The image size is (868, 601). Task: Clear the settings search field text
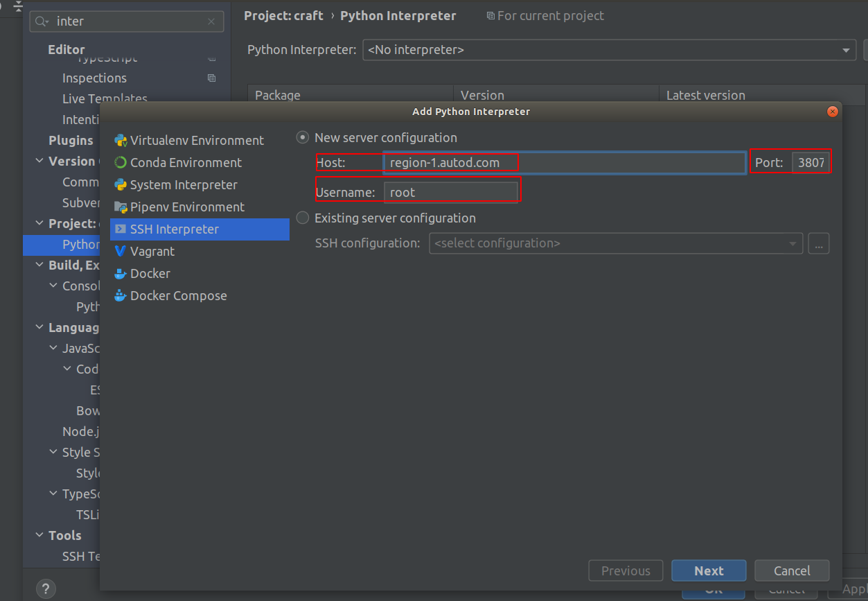[211, 21]
